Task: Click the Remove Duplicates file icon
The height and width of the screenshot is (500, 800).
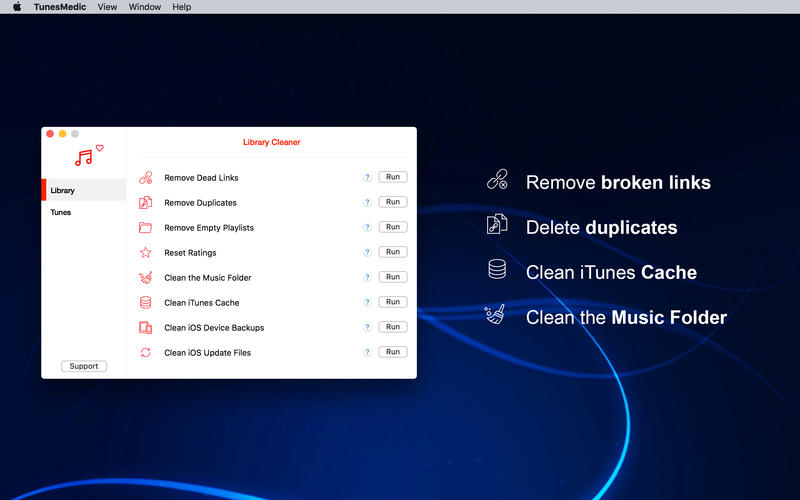Action: [145, 203]
